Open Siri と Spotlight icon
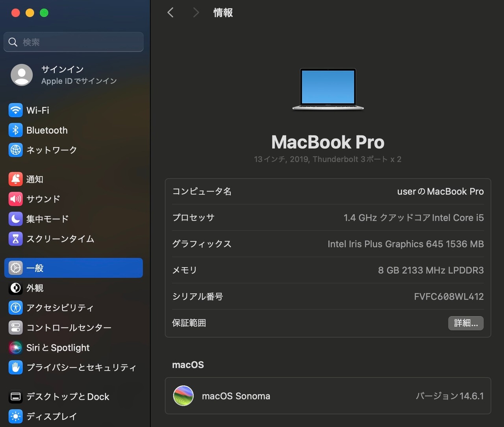This screenshot has height=427, width=504. click(16, 348)
